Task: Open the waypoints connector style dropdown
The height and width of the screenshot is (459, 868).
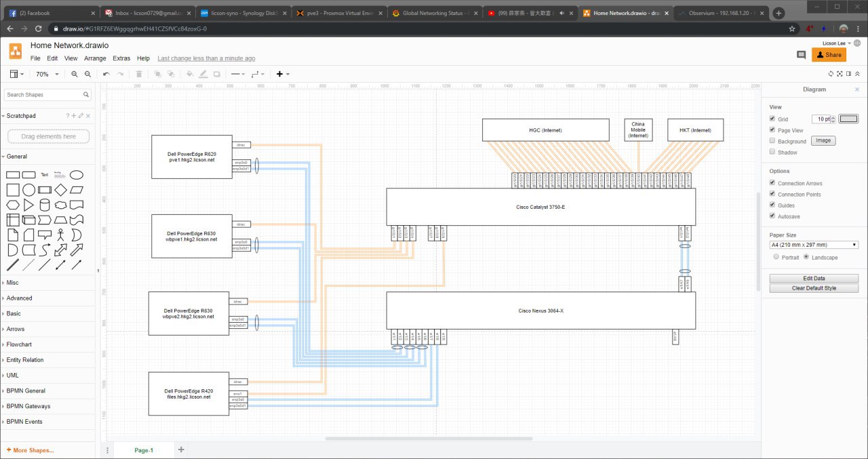Action: (x=258, y=74)
